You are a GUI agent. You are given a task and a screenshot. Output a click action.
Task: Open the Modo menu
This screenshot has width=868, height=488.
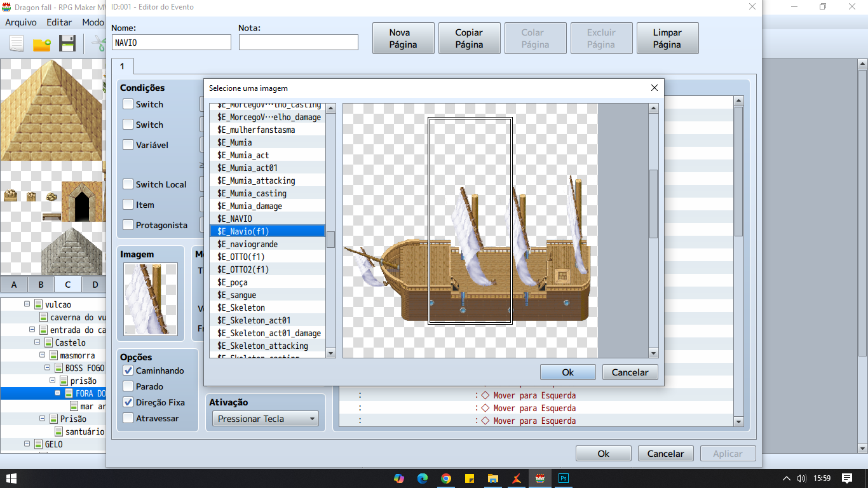[x=93, y=22]
